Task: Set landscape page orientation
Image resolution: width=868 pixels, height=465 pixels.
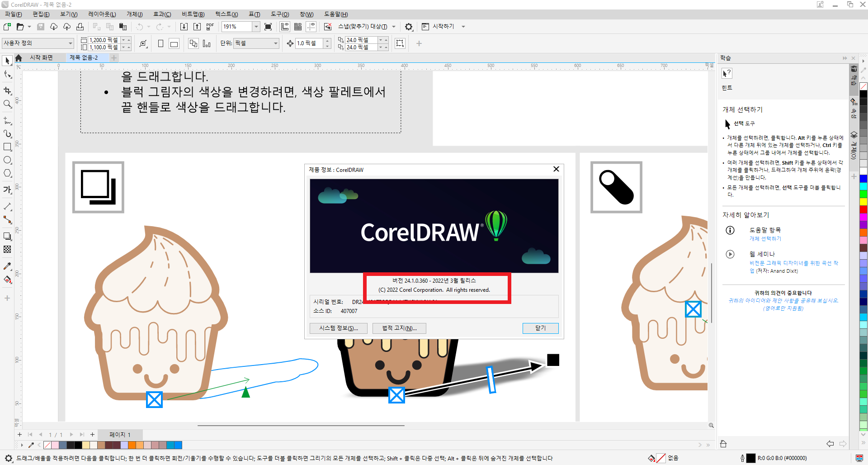Action: (x=174, y=43)
